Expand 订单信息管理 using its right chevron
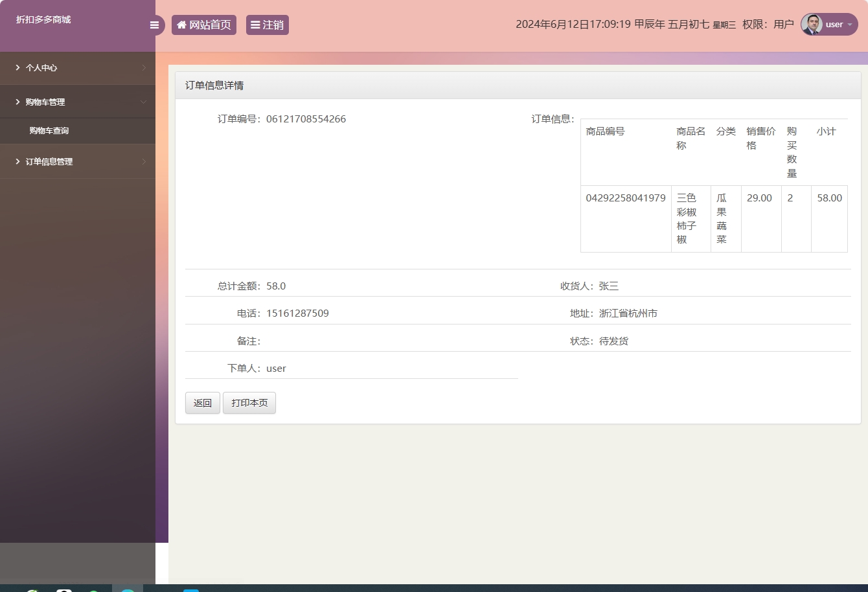 (x=144, y=161)
